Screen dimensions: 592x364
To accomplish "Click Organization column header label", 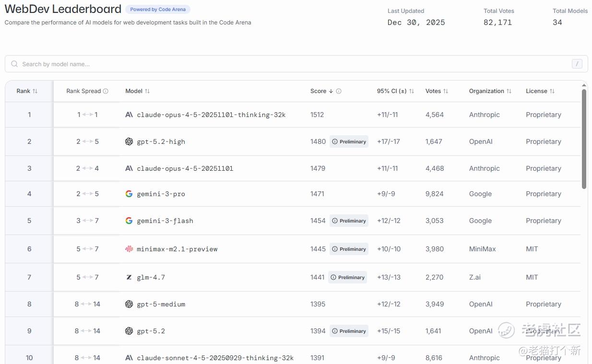I will pos(486,91).
